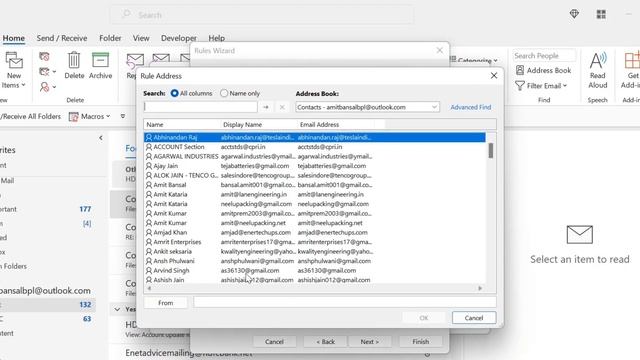The width and height of the screenshot is (640, 360).
Task: Select contact Ansh Phulwani
Action: [x=315, y=261]
